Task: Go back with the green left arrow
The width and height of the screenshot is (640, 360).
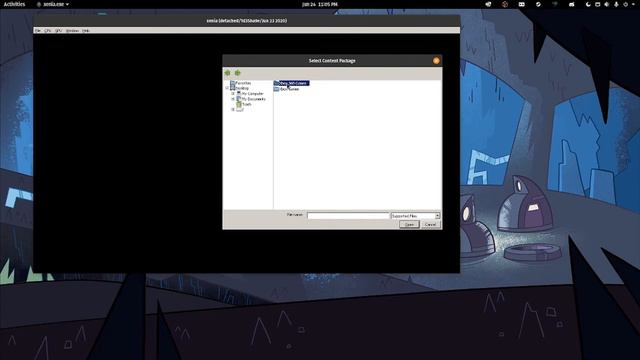Action: [227, 73]
